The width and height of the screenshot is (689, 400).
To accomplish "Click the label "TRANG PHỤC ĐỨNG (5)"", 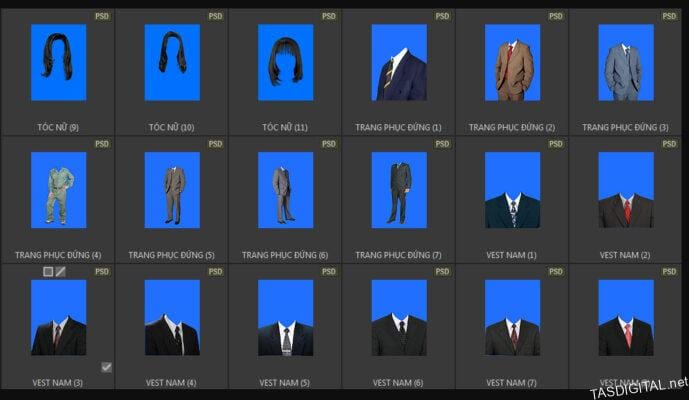I will [171, 255].
